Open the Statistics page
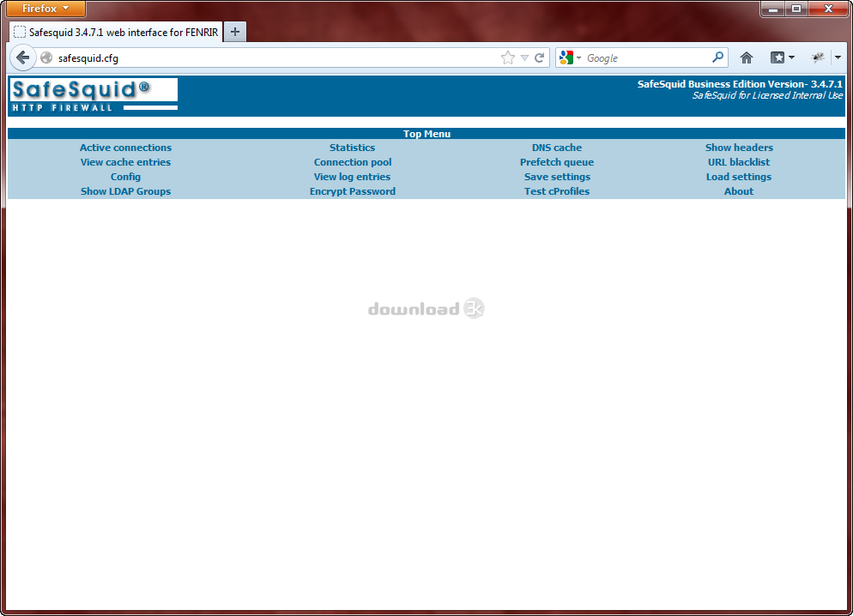 point(352,148)
